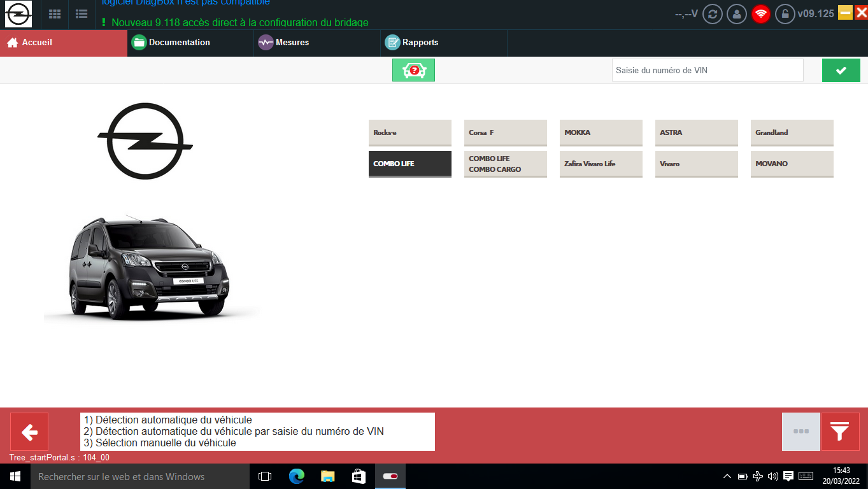Show hidden tray icons chevron

coord(727,476)
